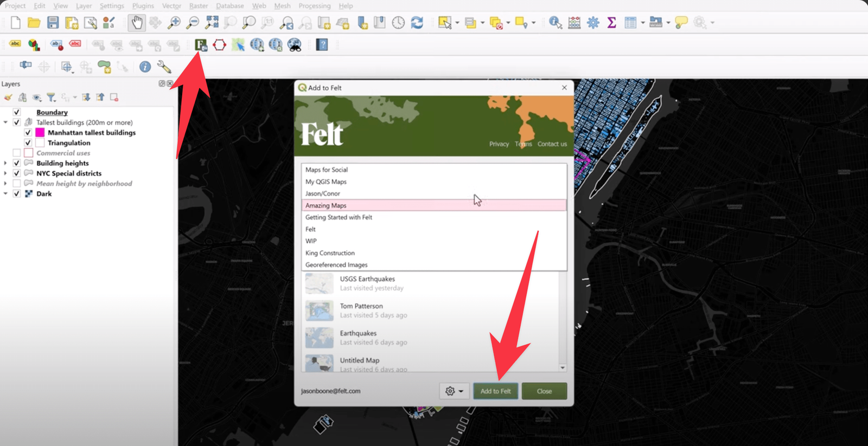This screenshot has height=446, width=868.
Task: Open the Vector menu
Action: pos(171,5)
